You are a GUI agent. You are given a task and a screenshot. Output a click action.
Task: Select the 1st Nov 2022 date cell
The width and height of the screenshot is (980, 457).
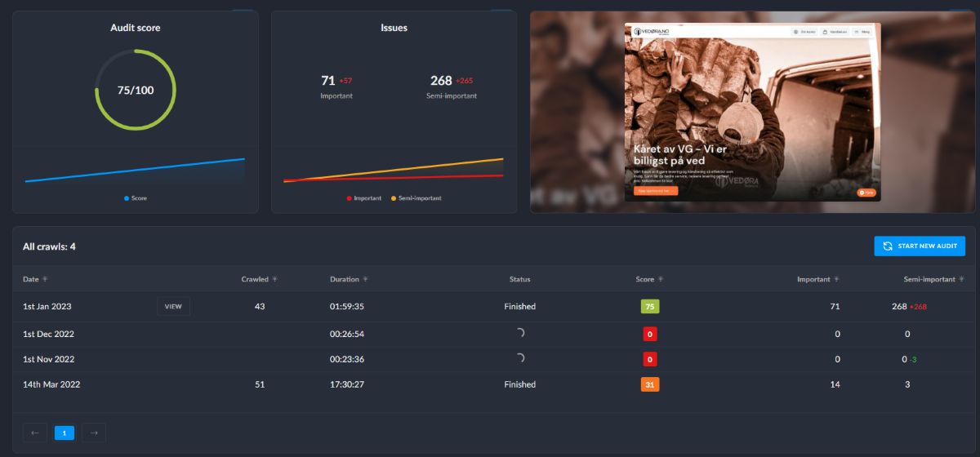point(49,359)
